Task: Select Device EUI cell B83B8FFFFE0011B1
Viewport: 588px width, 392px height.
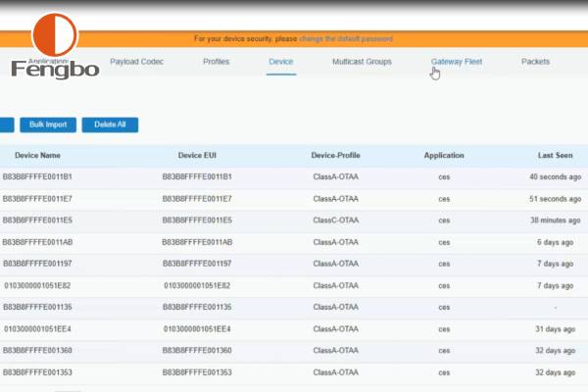Action: coord(197,176)
